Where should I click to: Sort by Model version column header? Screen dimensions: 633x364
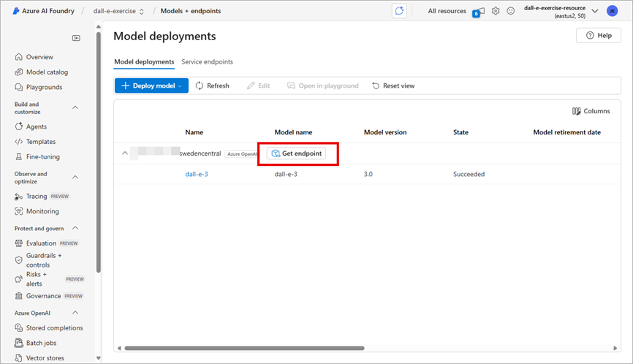tap(385, 132)
